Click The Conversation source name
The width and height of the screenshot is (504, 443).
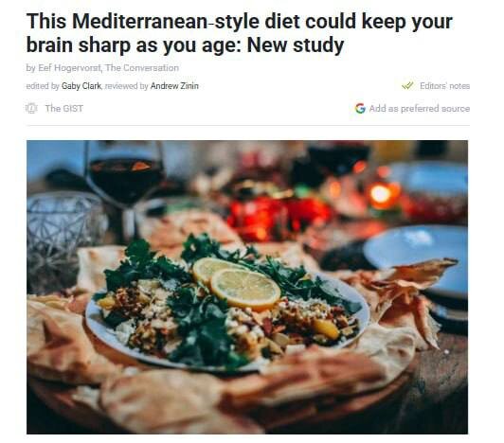point(142,68)
